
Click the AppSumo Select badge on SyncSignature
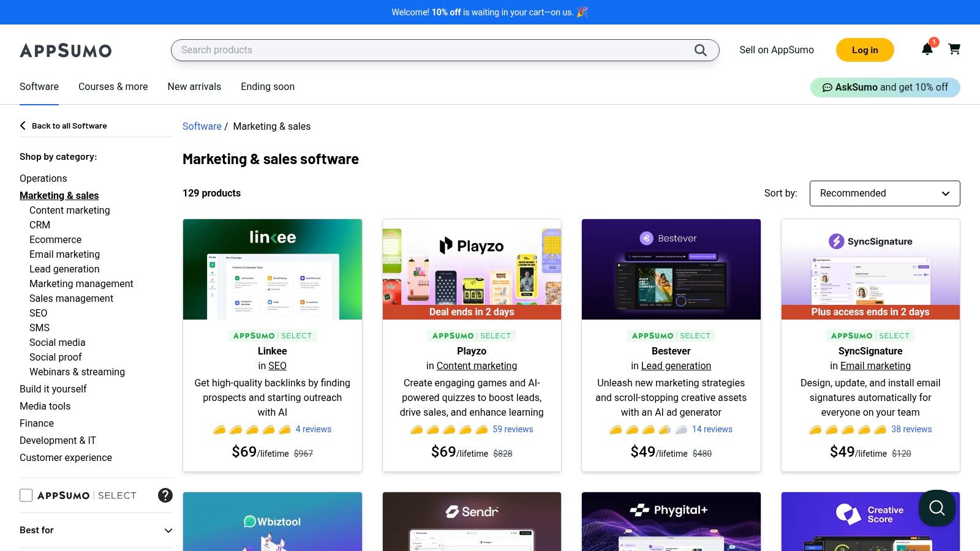pyautogui.click(x=870, y=335)
